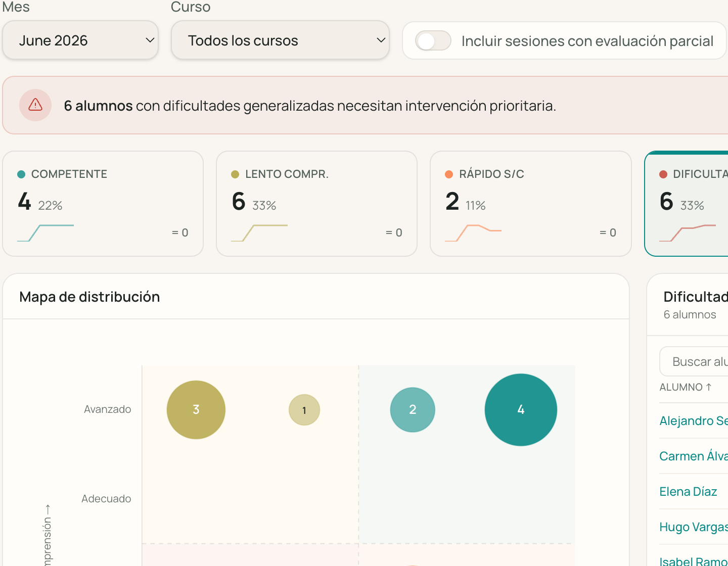The height and width of the screenshot is (566, 728).
Task: Open the Curso dropdown Todos los cursos
Action: pos(280,40)
